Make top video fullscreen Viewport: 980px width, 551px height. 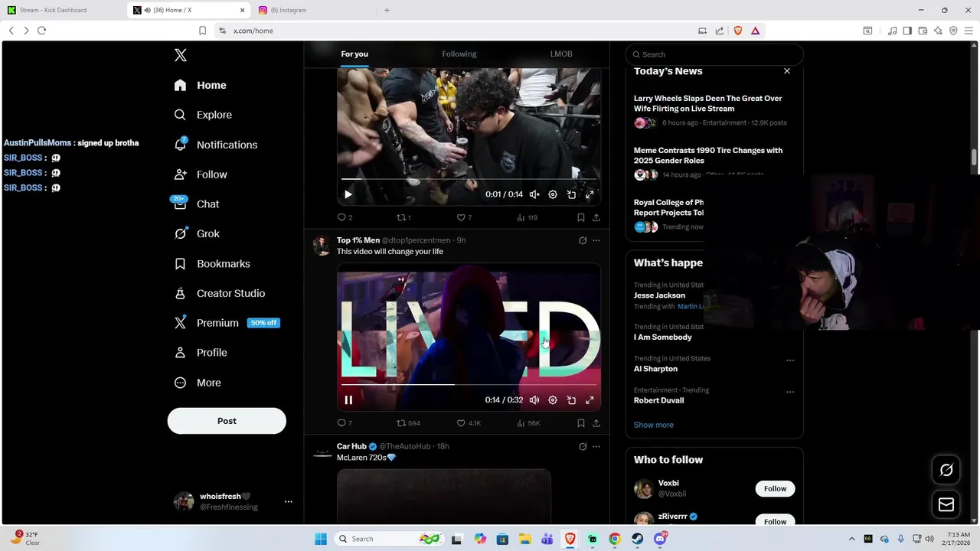point(590,194)
